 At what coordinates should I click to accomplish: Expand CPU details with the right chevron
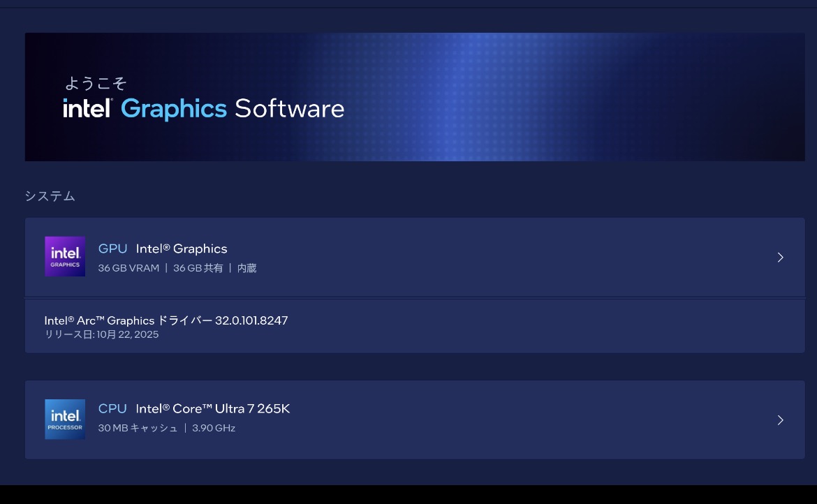(x=781, y=420)
